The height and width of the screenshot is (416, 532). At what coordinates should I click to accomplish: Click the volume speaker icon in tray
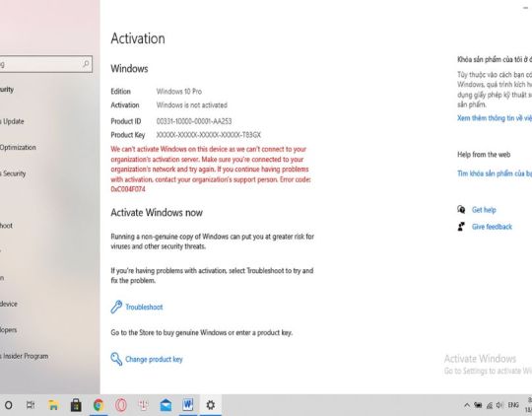(x=499, y=405)
